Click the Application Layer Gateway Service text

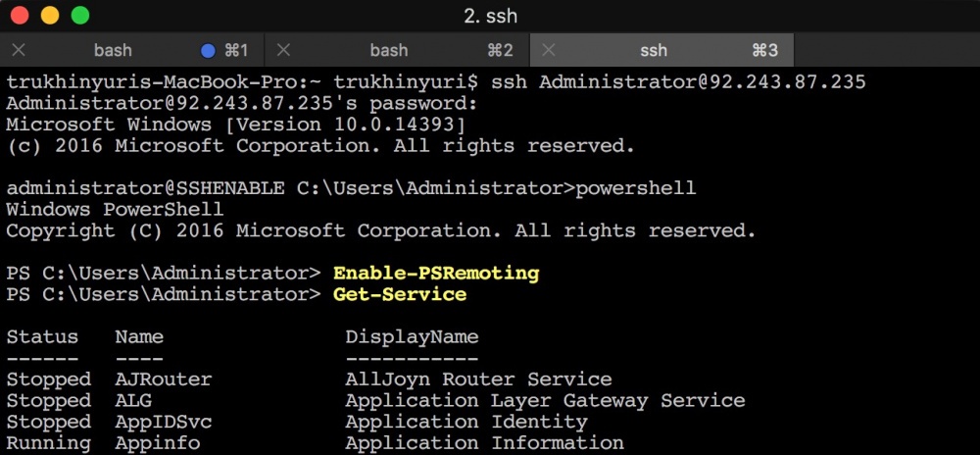[x=545, y=401]
